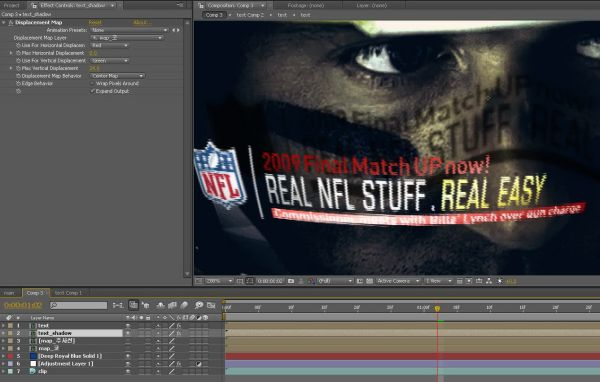600x382 pixels.
Task: Hide the text layer's visibility eye
Action: click(128, 326)
